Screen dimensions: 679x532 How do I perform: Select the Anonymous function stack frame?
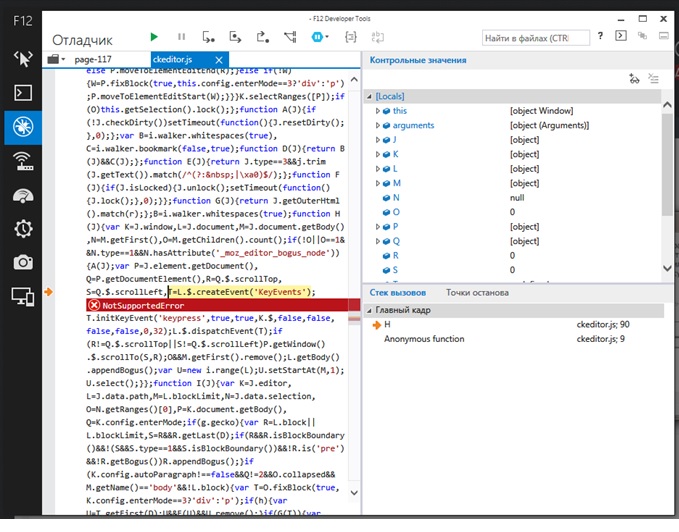pos(515,339)
